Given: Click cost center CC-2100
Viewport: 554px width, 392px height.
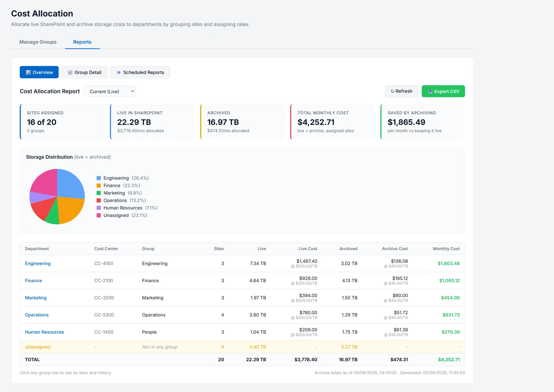Looking at the screenshot, I should [x=104, y=280].
